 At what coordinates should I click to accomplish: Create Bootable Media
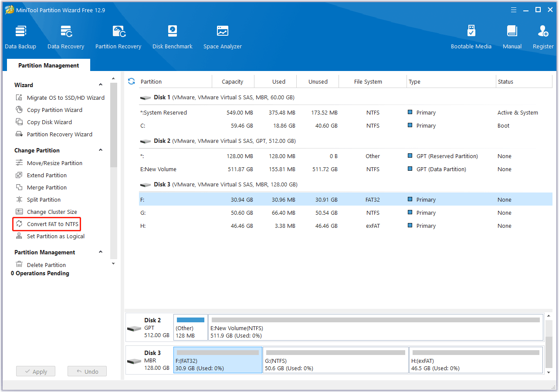point(471,37)
